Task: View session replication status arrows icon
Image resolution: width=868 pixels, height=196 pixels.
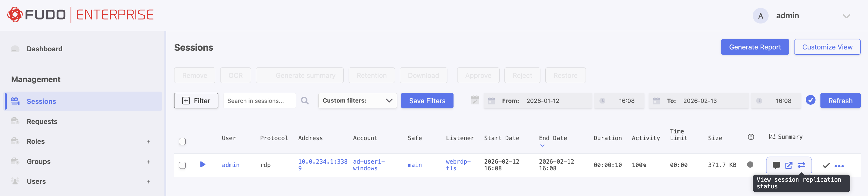Action: [801, 165]
